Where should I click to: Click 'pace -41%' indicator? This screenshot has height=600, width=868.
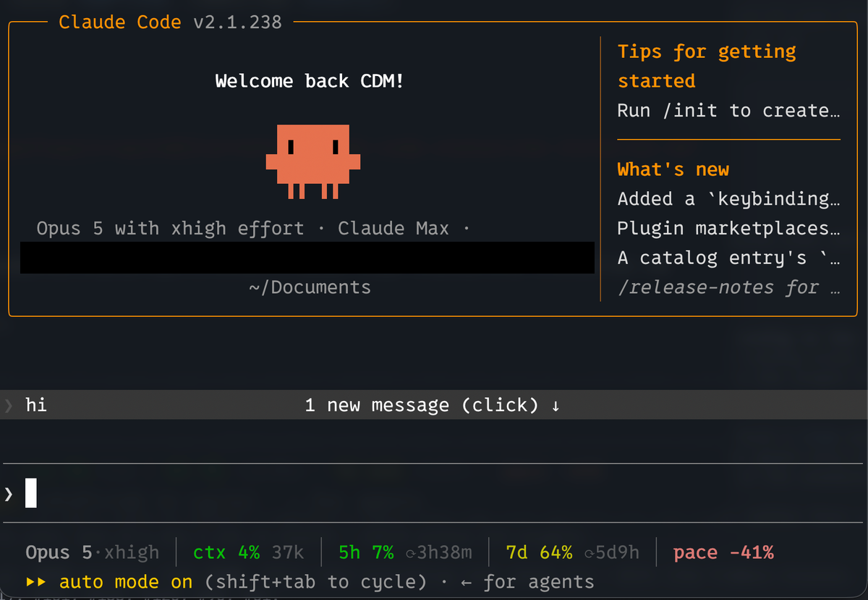[x=723, y=553]
